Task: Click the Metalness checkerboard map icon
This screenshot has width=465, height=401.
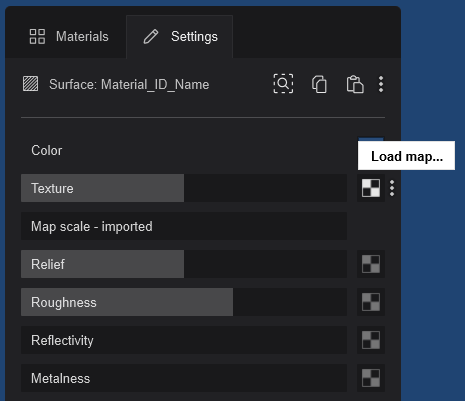Action: [x=371, y=378]
